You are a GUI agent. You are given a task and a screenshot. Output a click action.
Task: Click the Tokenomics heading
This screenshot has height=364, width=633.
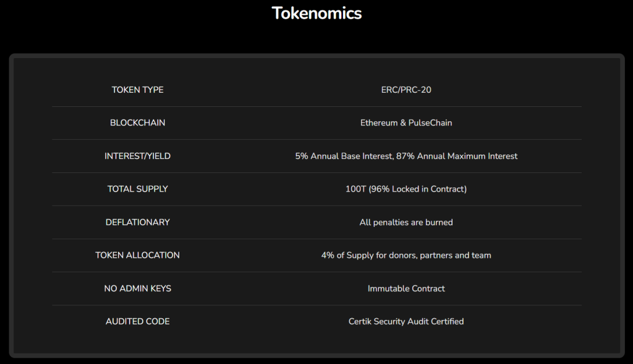pyautogui.click(x=316, y=14)
